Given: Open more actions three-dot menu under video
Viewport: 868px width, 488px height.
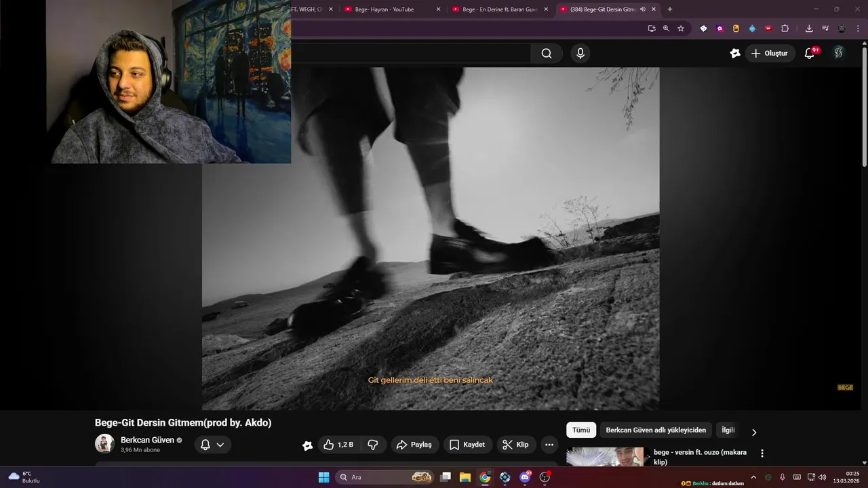Looking at the screenshot, I should tap(549, 445).
